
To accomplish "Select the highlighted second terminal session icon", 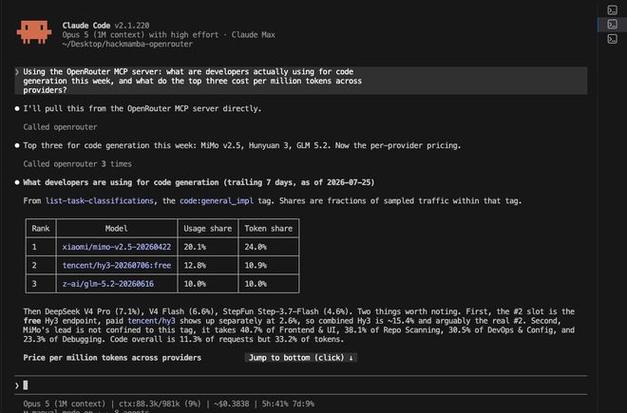I will (612, 24).
